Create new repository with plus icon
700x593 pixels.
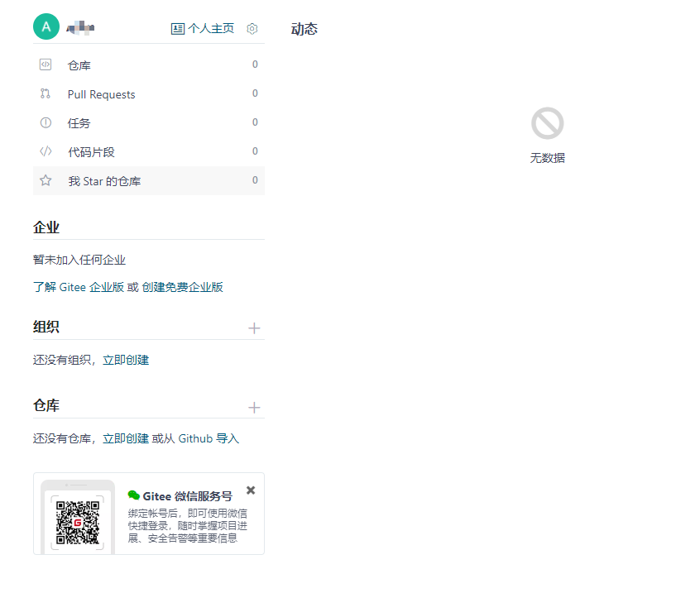click(254, 408)
